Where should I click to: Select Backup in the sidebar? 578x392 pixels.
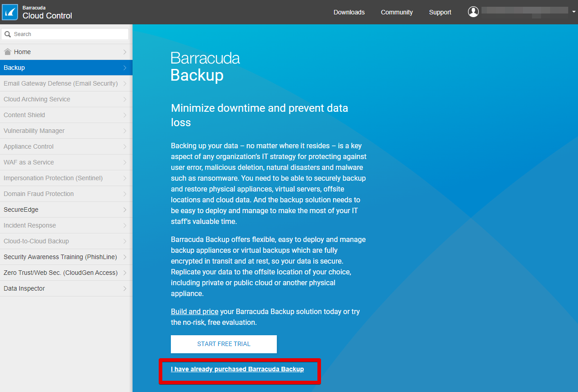66,68
